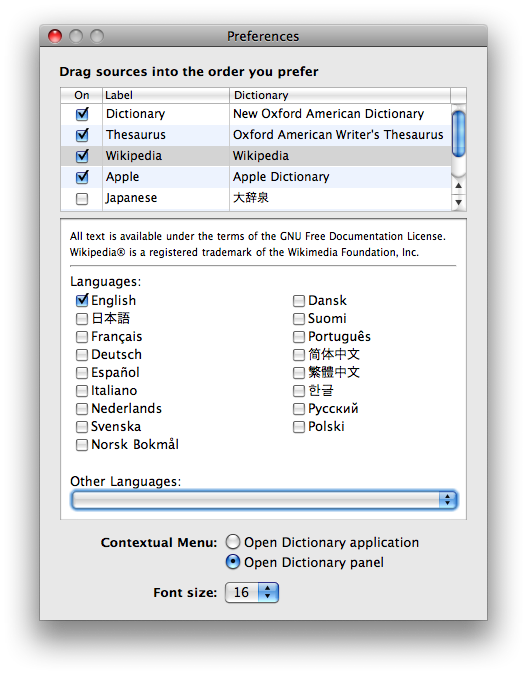Toggle the Wikipedia source checkbox
Screen dimensions: 527x675
click(82, 156)
